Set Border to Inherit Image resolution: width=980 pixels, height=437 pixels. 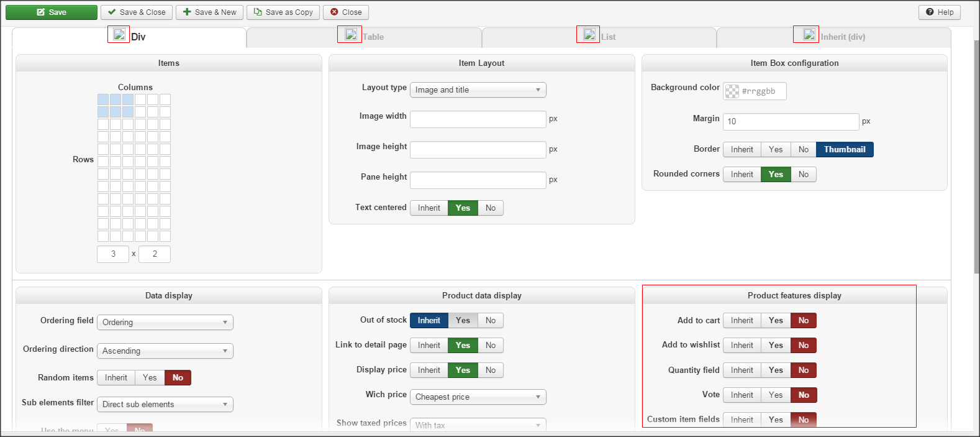(742, 150)
